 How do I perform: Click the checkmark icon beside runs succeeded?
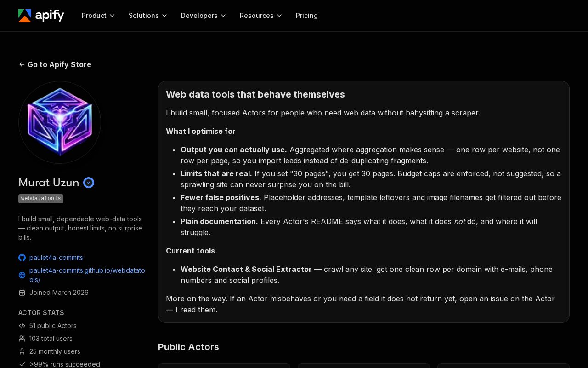point(22,364)
